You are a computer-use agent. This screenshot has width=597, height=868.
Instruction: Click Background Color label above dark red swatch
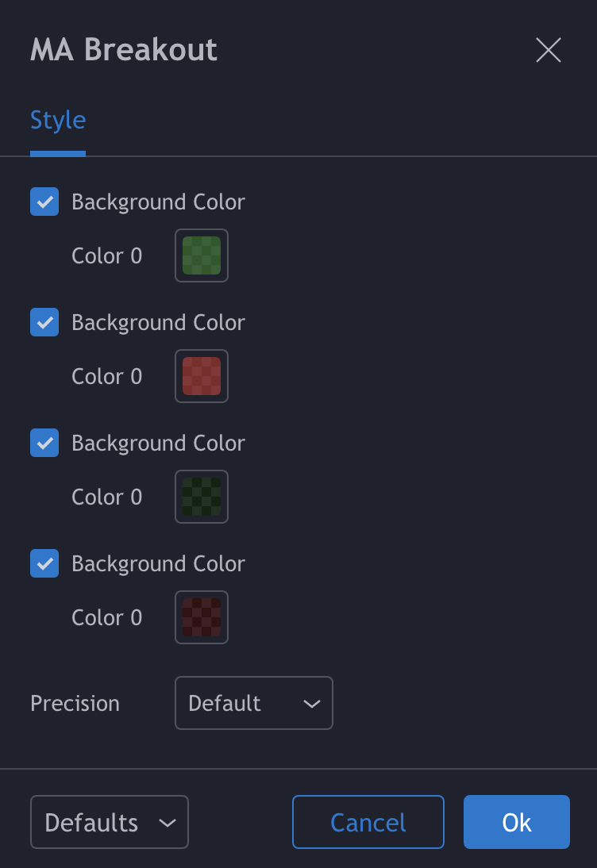click(x=158, y=564)
